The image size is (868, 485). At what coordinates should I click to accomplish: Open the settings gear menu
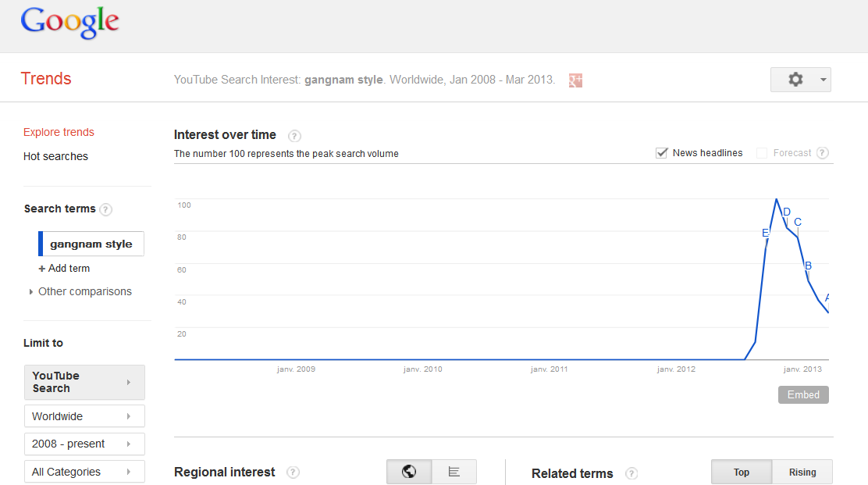pyautogui.click(x=795, y=80)
